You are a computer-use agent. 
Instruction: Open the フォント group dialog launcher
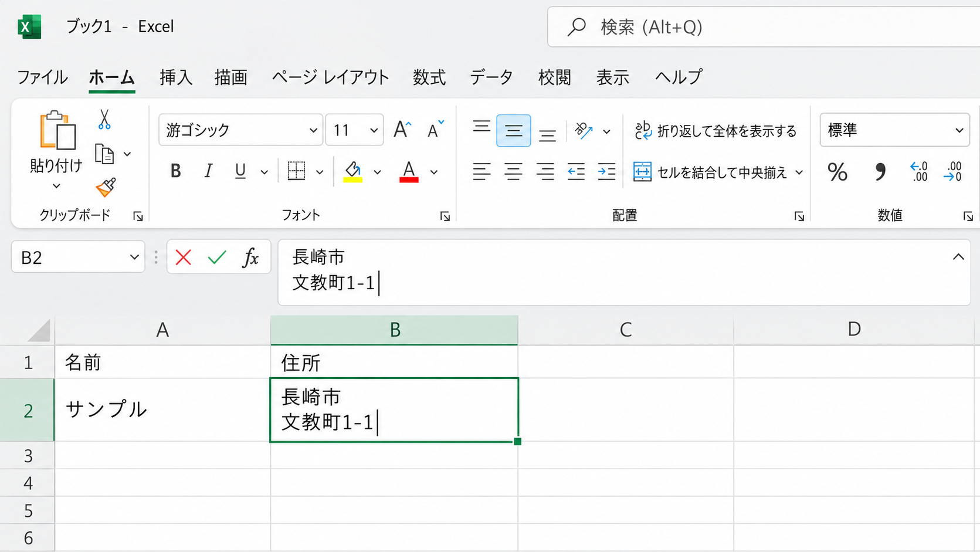tap(445, 216)
